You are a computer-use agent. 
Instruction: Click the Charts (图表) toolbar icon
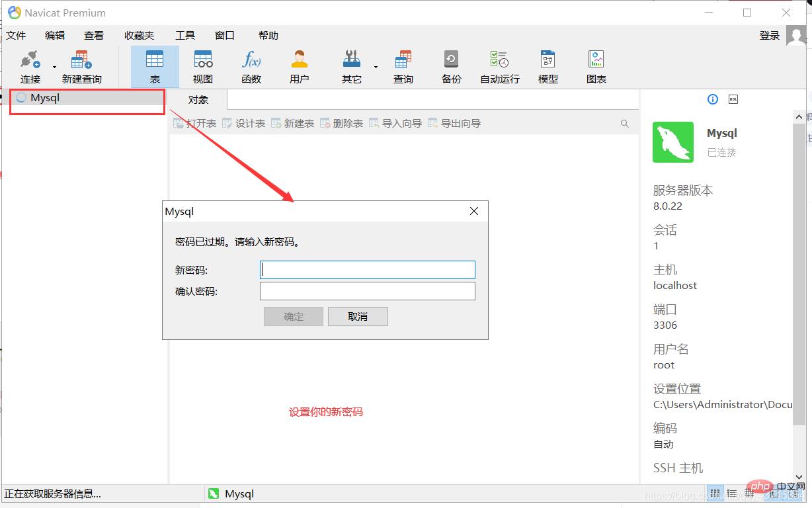point(596,60)
